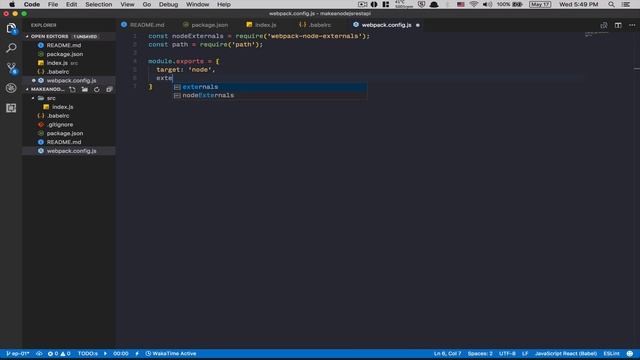Change language mode JavaScript React (Babel)
This screenshot has width=640, height=360.
pyautogui.click(x=566, y=353)
